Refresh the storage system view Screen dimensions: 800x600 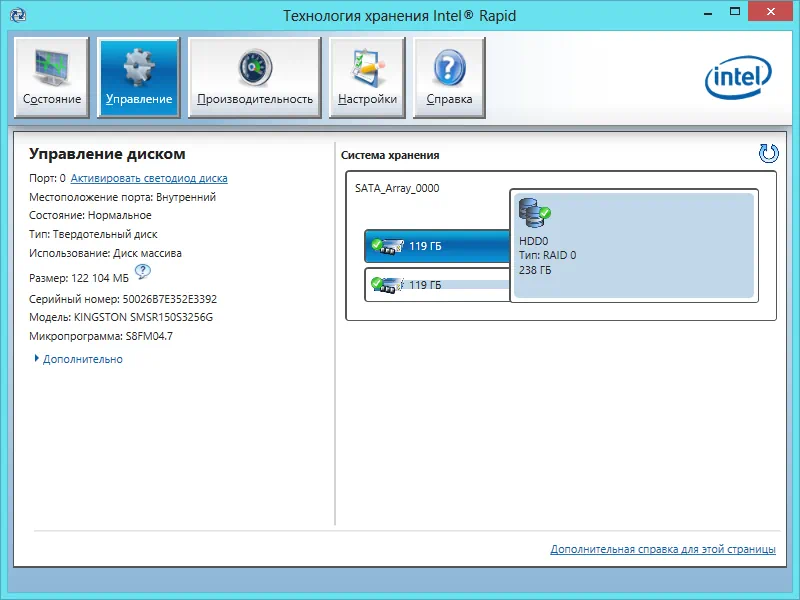tap(768, 153)
